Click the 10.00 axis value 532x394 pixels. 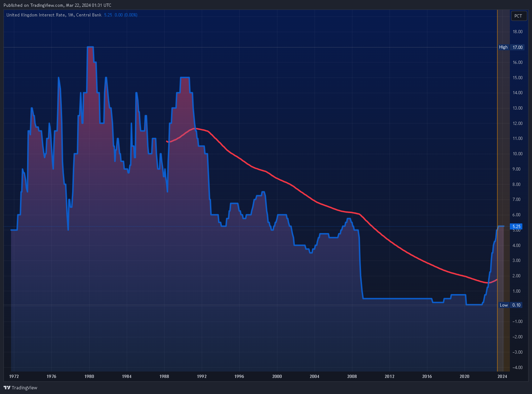[517, 154]
